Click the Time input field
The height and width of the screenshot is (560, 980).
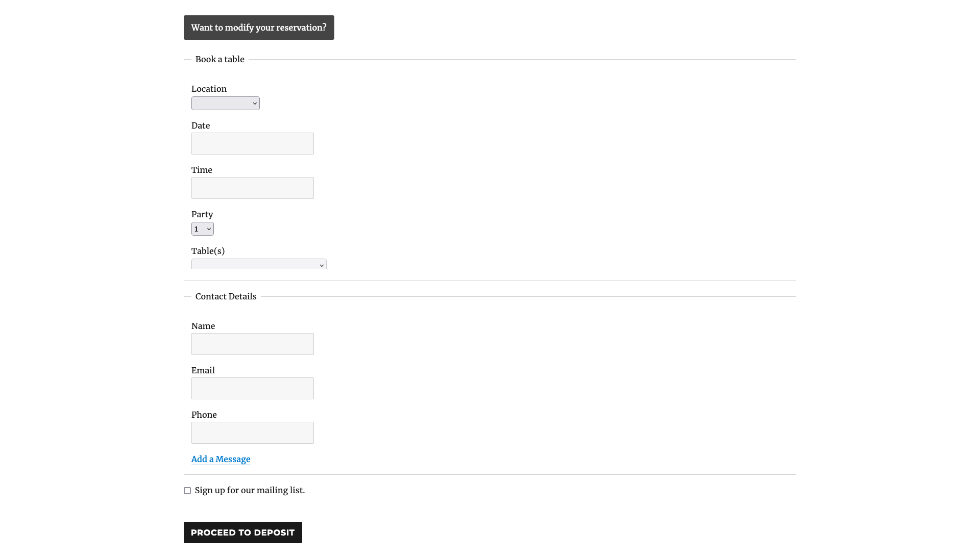pos(253,188)
